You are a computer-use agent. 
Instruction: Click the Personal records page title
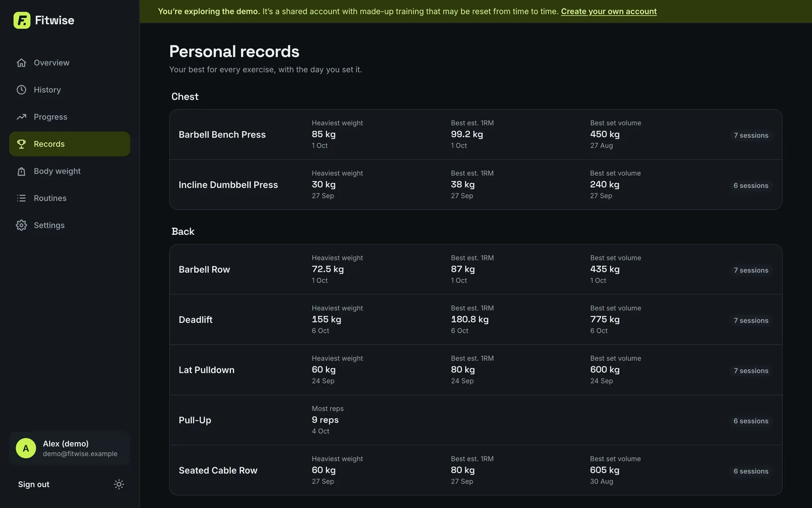coord(234,51)
